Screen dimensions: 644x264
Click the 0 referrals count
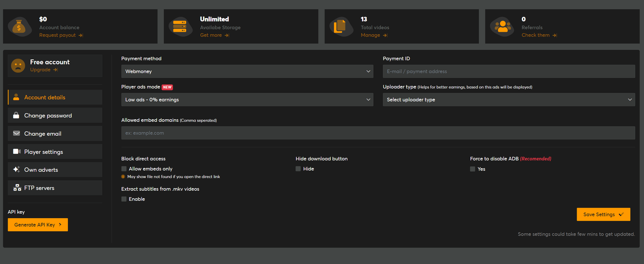click(x=524, y=19)
